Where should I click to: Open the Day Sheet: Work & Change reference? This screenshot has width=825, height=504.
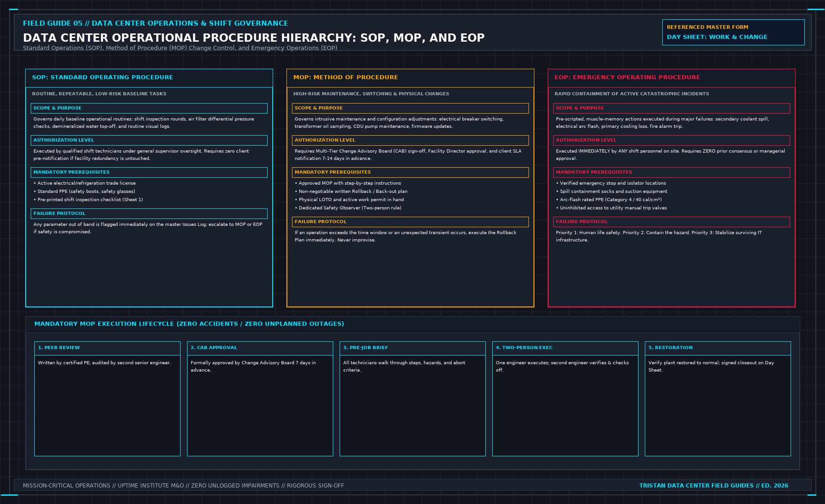(x=733, y=32)
